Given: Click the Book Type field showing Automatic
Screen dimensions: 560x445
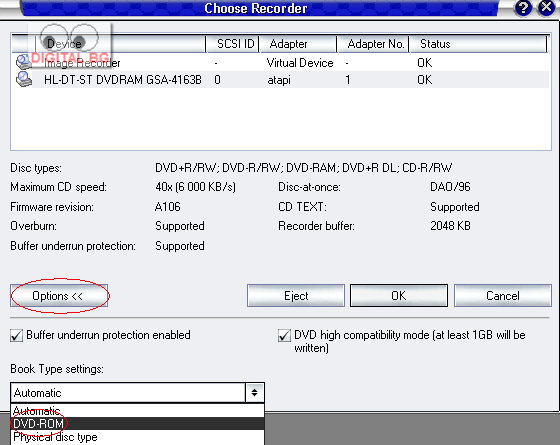Looking at the screenshot, I should pos(128,393).
